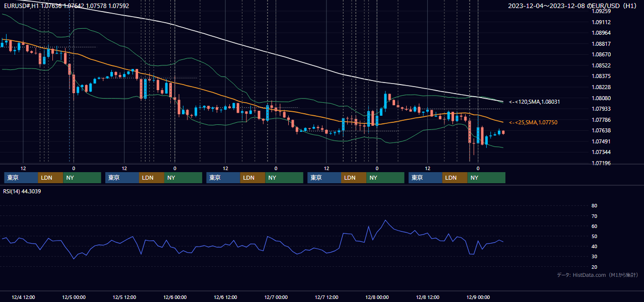Screen dimensions: 644x302
Task: Click the 12/7 12:00 date label
Action: tap(327, 297)
